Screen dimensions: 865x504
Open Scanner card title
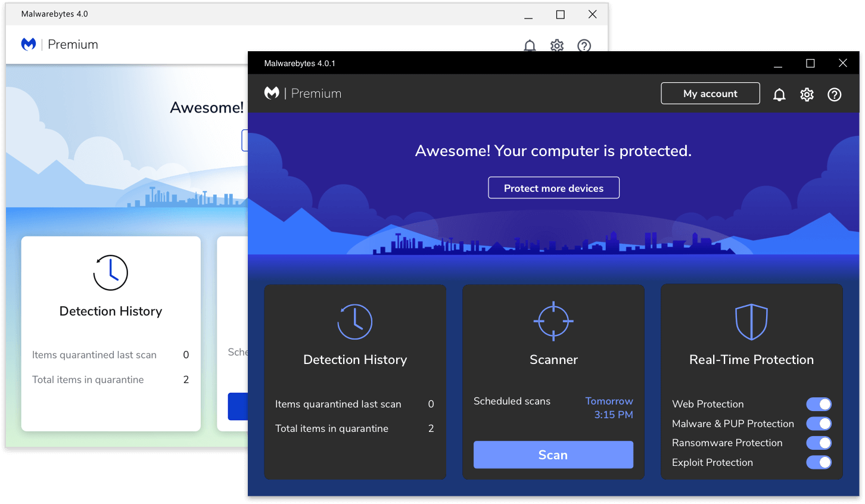[553, 360]
